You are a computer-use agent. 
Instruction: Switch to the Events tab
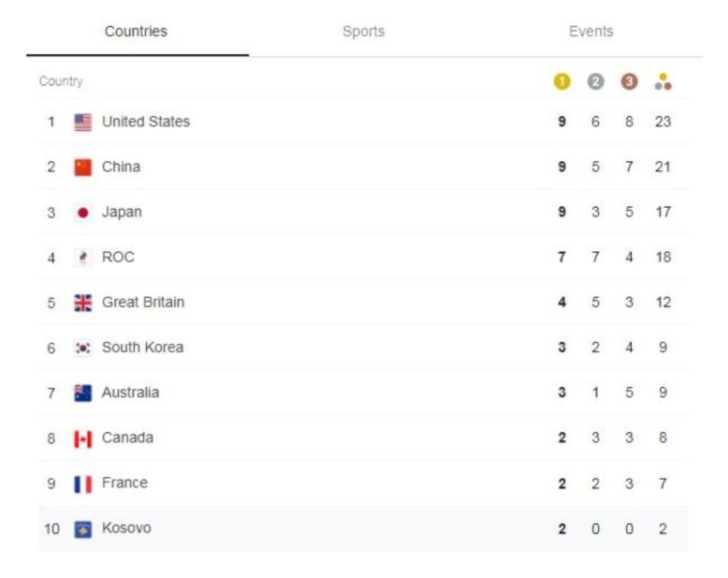click(591, 32)
